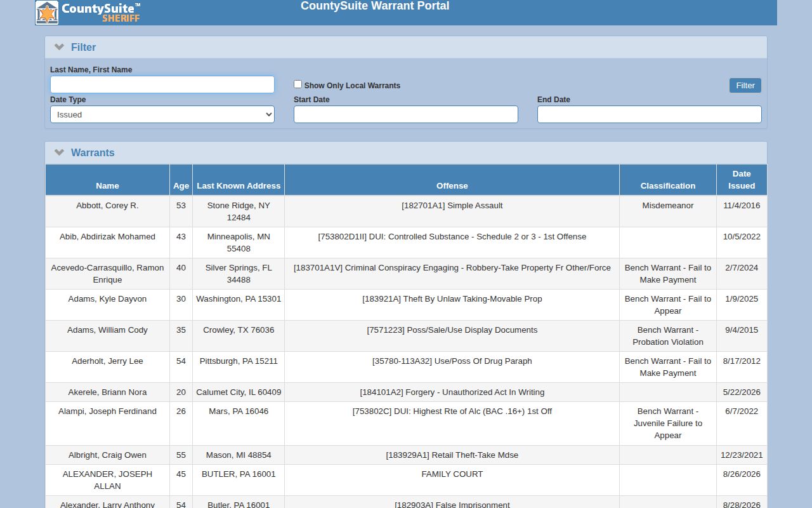Select name Aderholt, Jerry Lee

(107, 361)
